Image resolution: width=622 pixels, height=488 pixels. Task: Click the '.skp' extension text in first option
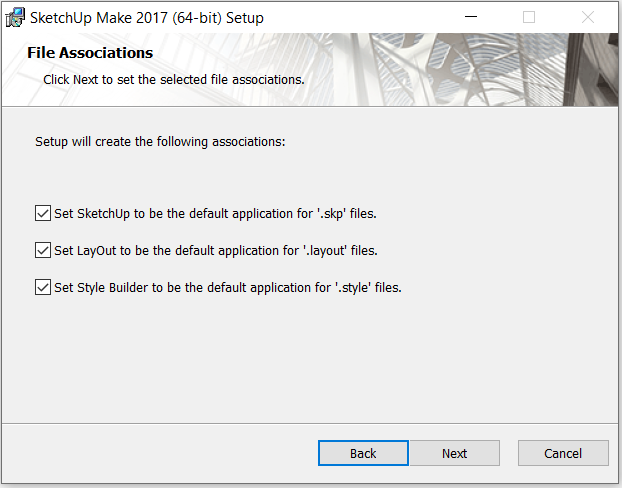[x=332, y=213]
